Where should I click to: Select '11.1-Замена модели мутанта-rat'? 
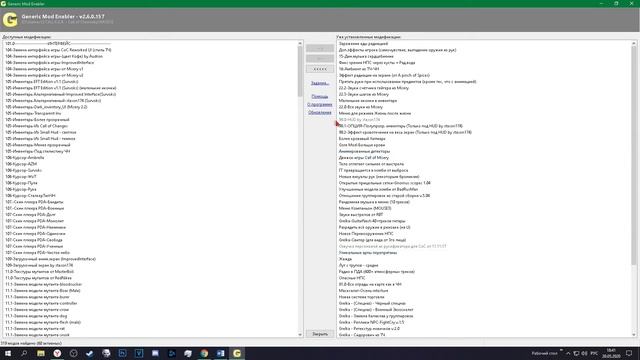click(x=35, y=329)
